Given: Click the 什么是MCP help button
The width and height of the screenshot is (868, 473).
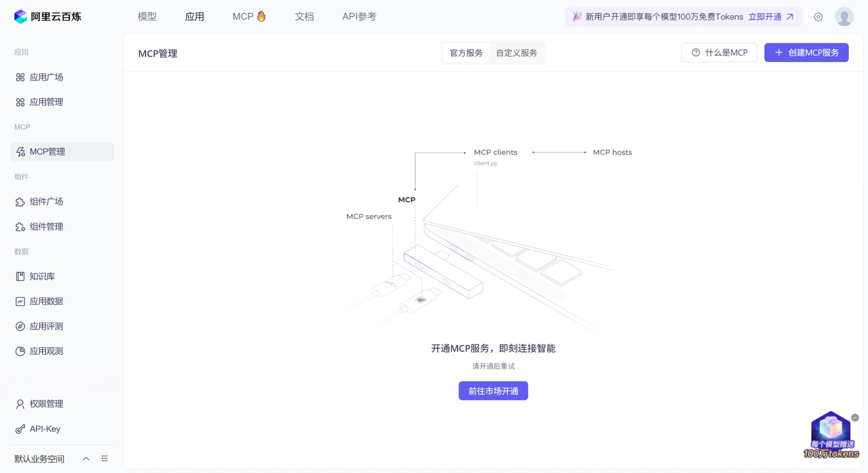Looking at the screenshot, I should pos(719,53).
